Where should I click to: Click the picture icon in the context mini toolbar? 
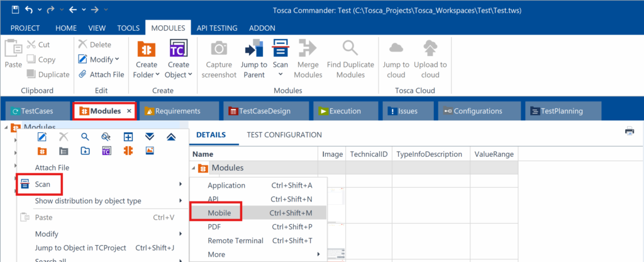[150, 151]
